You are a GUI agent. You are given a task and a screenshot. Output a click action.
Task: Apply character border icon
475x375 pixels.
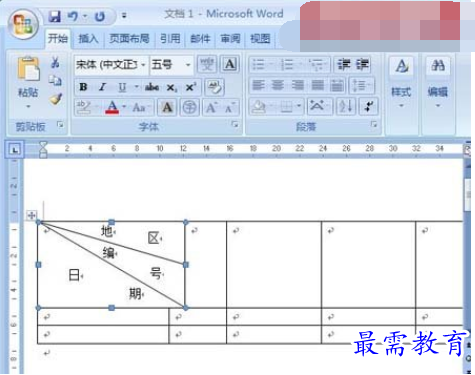click(x=230, y=64)
